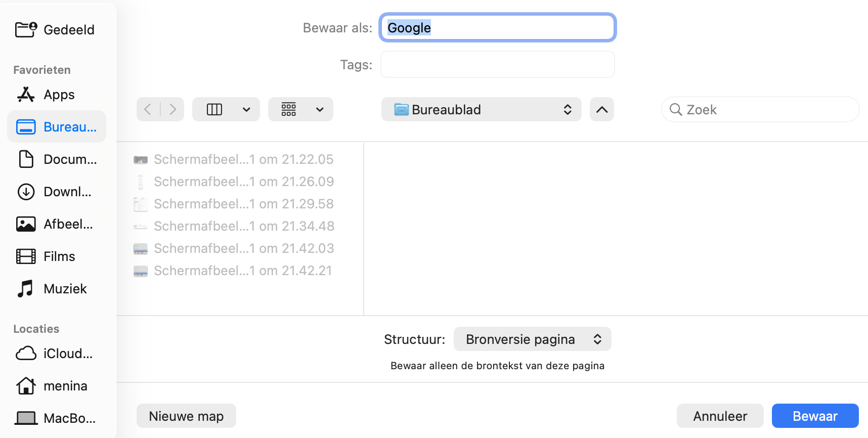868x438 pixels.
Task: Create a folder with Nieuwe map
Action: [186, 416]
